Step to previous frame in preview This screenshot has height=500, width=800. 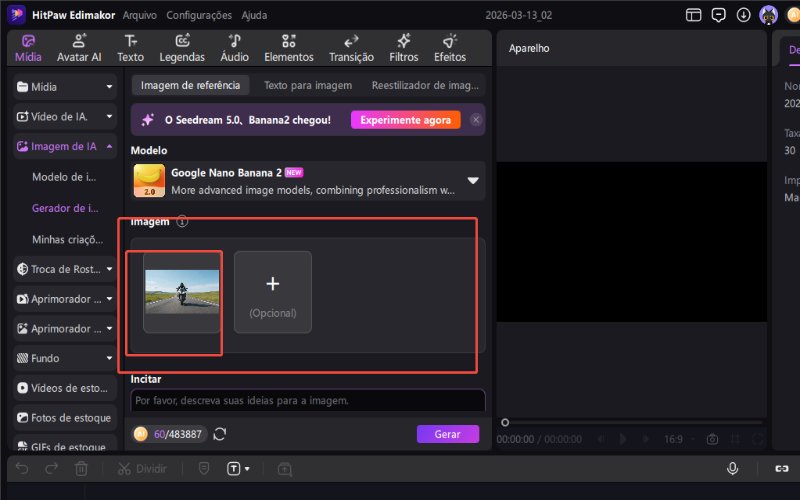coord(602,439)
